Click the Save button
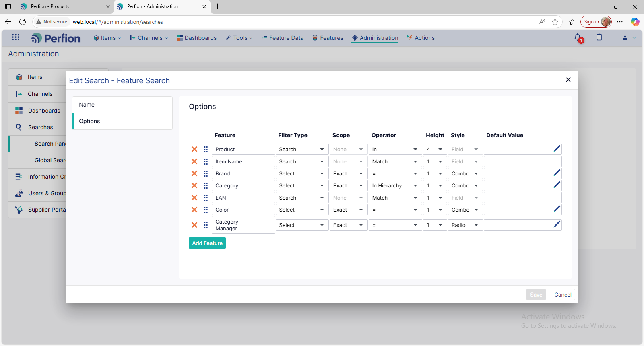Viewport: 644px width, 346px height. (536, 295)
